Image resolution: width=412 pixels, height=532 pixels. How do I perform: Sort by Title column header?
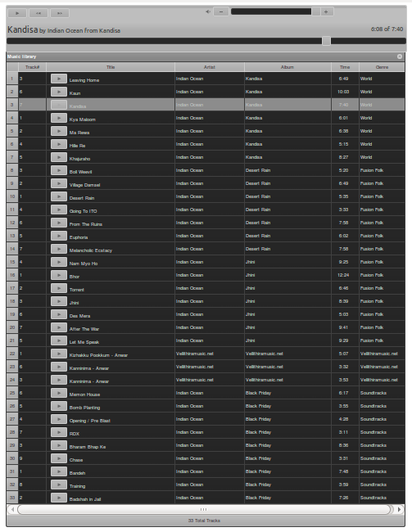[111, 67]
